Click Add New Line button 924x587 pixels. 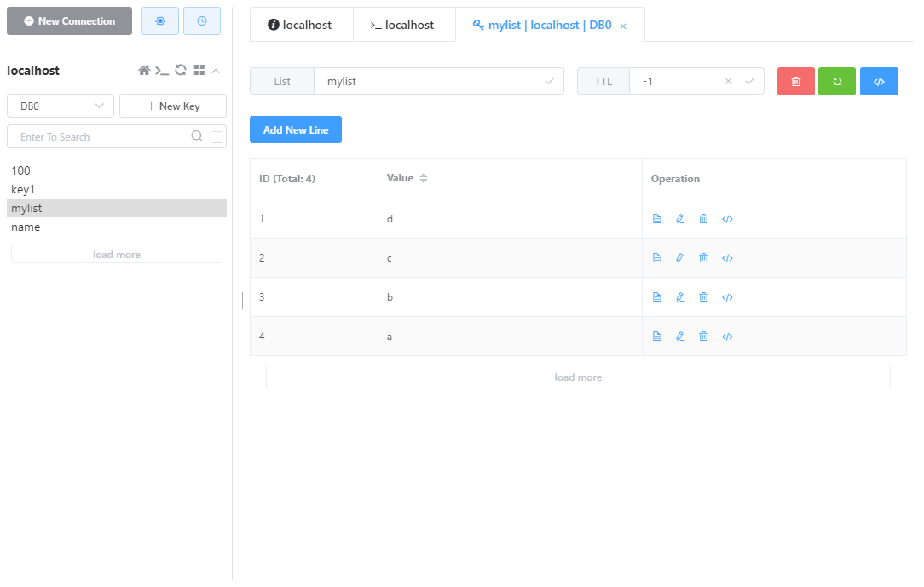coord(296,129)
